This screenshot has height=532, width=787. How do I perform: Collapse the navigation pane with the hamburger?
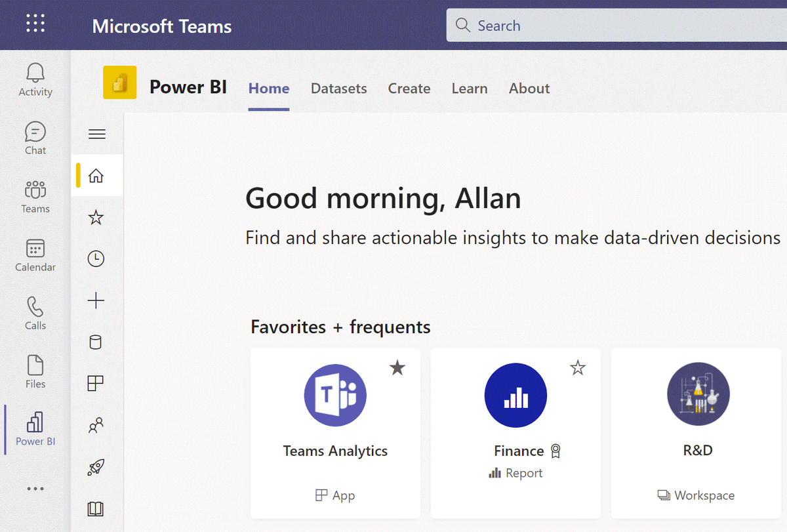point(96,133)
